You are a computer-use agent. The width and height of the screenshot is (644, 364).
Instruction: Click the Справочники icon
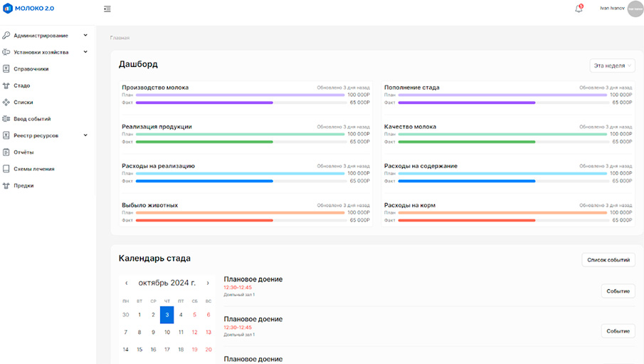click(6, 68)
